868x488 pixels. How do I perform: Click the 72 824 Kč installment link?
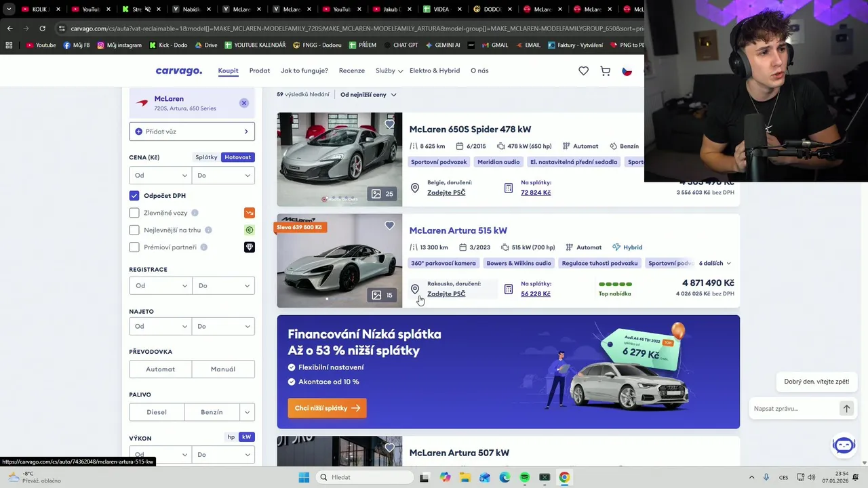pos(536,192)
